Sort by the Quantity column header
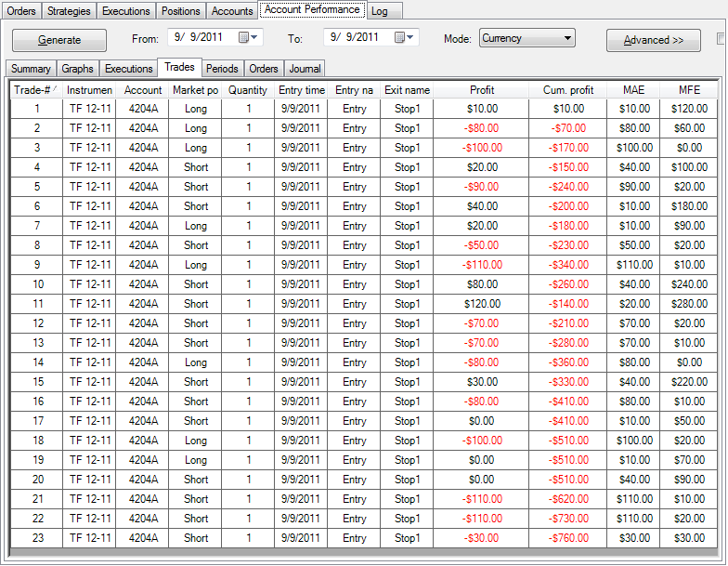The height and width of the screenshot is (566, 728). pos(247,90)
